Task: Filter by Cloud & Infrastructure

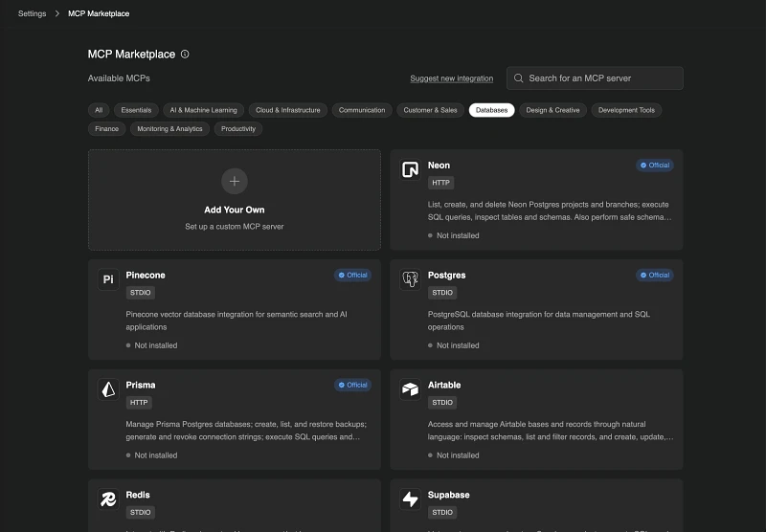Action: click(x=288, y=110)
